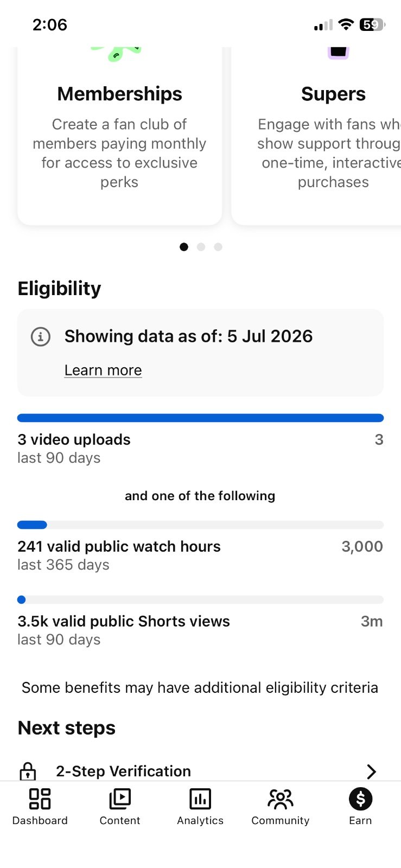Viewport: 401px width, 868px height.
Task: Select the first carousel page dot
Action: click(184, 247)
